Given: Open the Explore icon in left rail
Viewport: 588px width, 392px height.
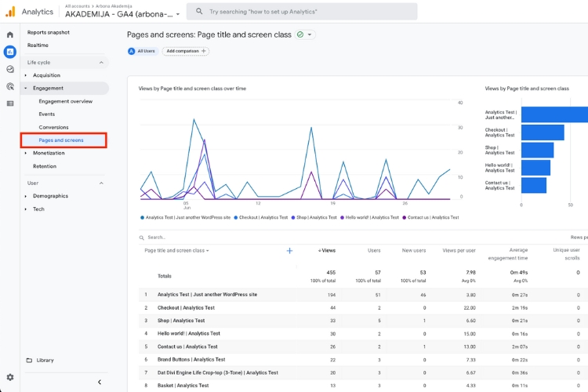Looking at the screenshot, I should pyautogui.click(x=10, y=69).
